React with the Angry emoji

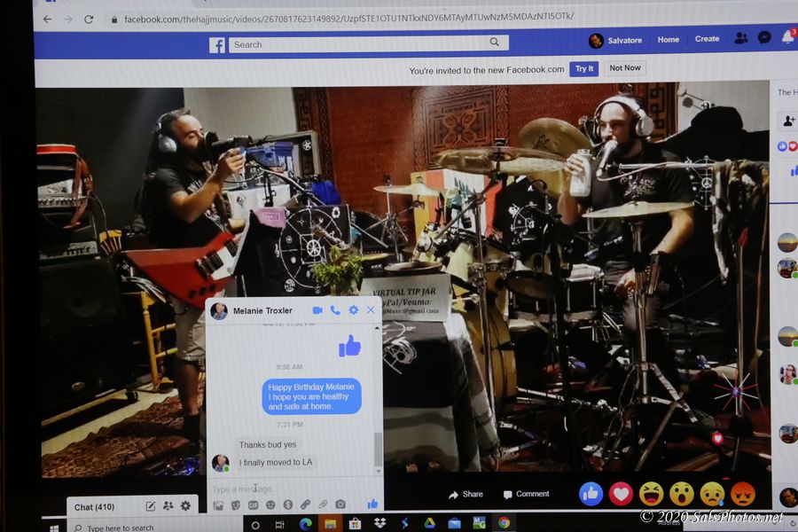pos(742,494)
